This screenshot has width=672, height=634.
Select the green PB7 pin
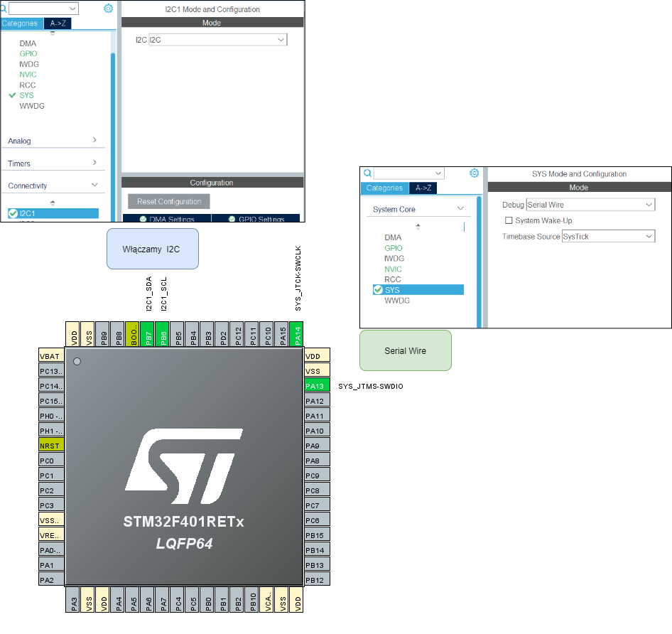point(148,333)
